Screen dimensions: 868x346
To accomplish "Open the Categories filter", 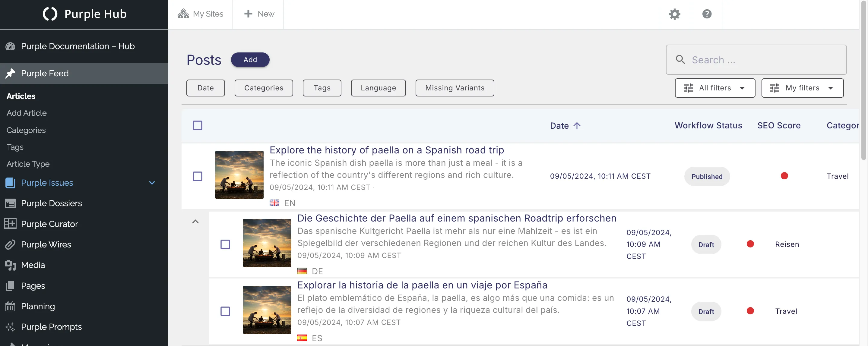I will click(x=264, y=88).
